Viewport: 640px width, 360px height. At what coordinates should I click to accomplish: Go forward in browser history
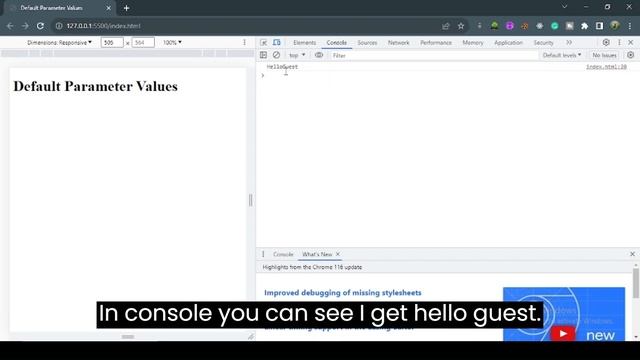click(x=25, y=26)
